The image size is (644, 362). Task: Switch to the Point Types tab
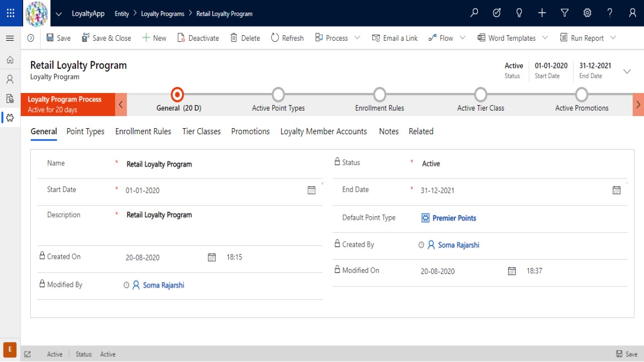tap(86, 132)
